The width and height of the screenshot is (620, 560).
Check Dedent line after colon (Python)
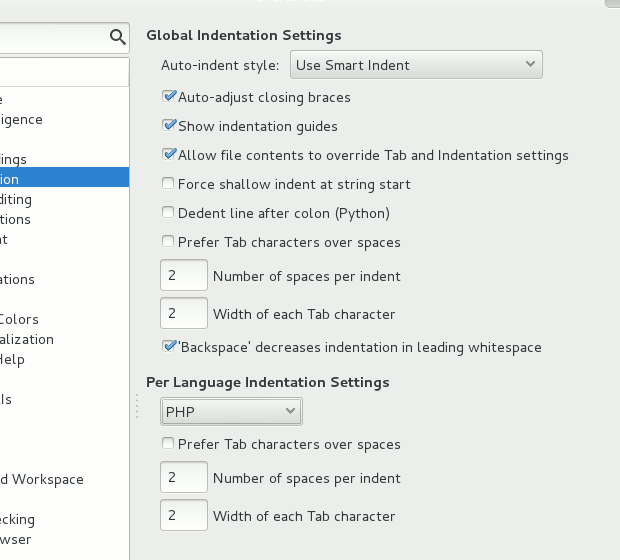coord(169,213)
